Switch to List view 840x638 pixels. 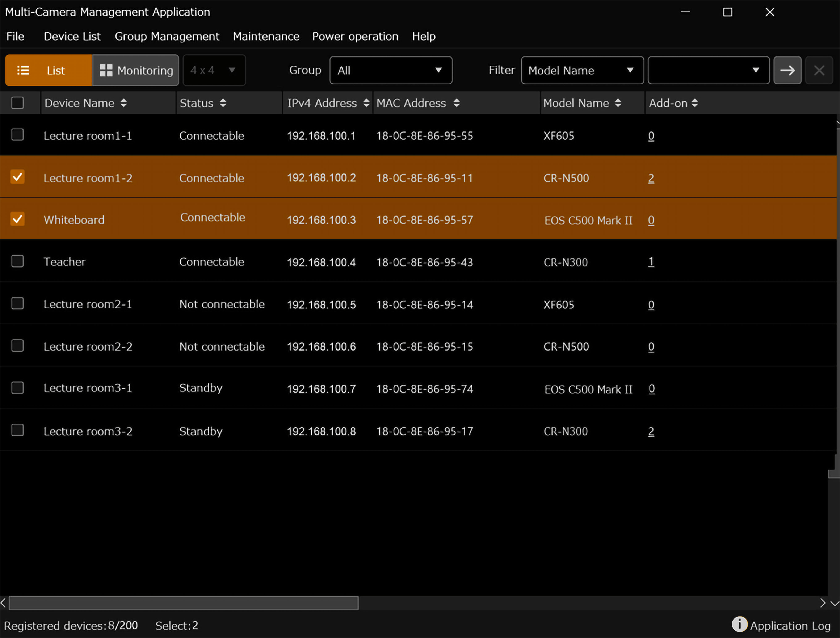48,70
